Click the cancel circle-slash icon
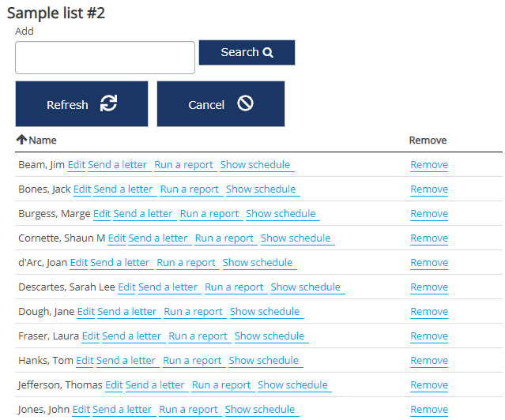The height and width of the screenshot is (420, 505). [x=245, y=104]
